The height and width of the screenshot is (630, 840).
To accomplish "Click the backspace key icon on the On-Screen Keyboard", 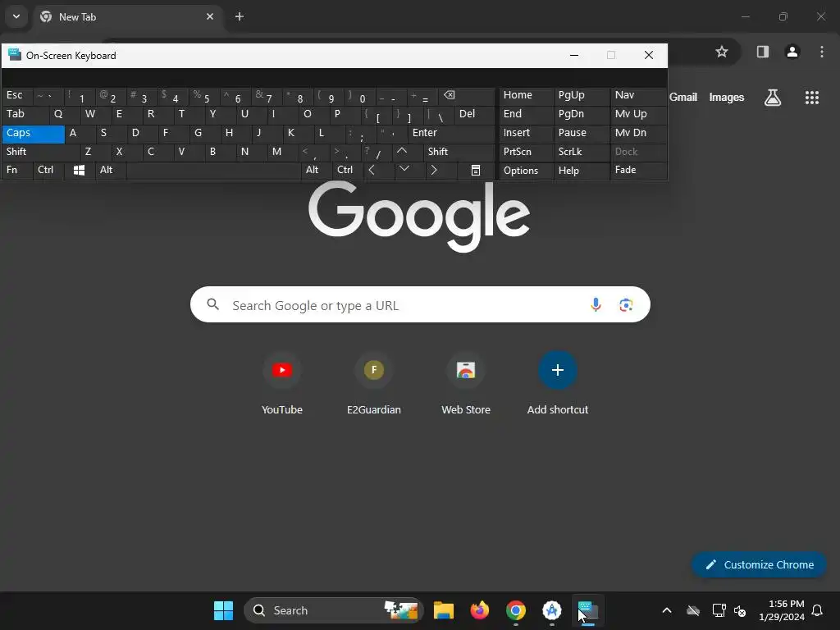I will coord(450,95).
